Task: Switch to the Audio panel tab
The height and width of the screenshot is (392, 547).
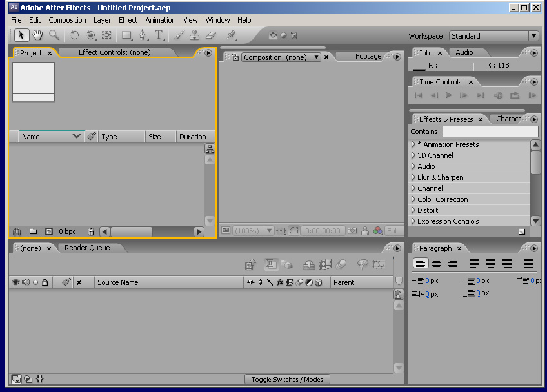Action: (464, 52)
